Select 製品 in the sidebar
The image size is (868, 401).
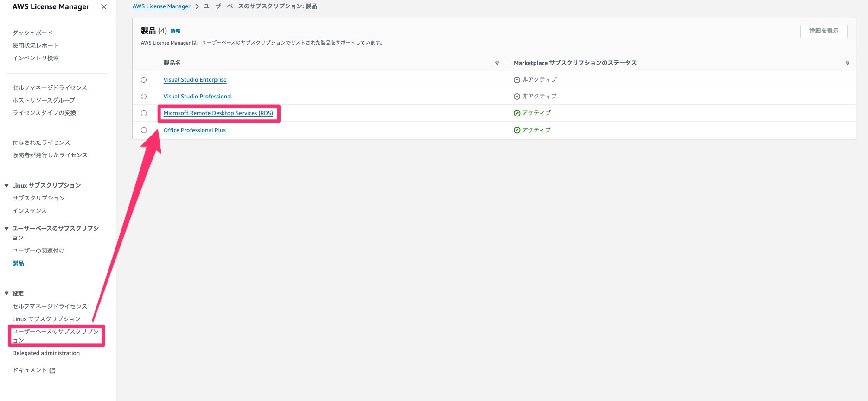(18, 263)
